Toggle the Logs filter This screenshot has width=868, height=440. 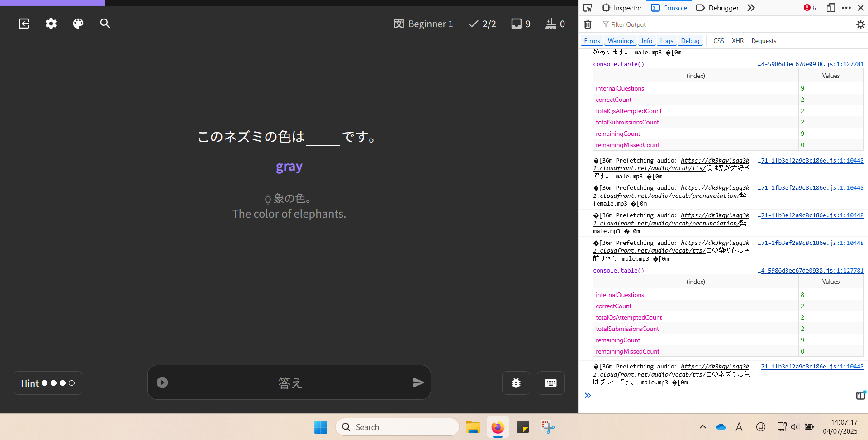(x=666, y=41)
